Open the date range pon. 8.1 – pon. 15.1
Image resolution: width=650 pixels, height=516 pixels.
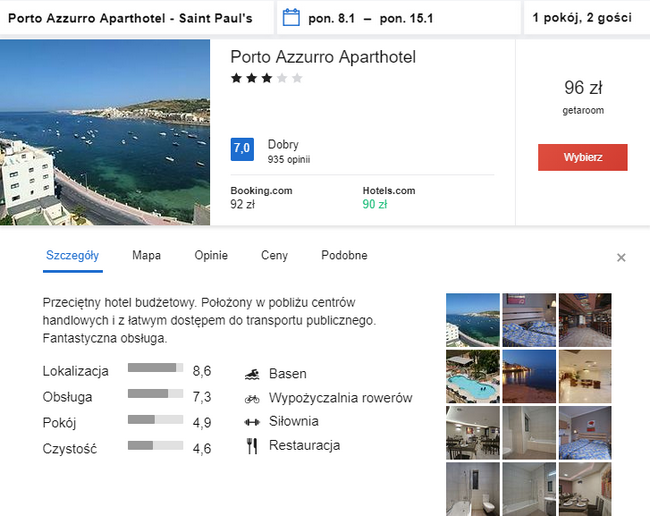(398, 18)
